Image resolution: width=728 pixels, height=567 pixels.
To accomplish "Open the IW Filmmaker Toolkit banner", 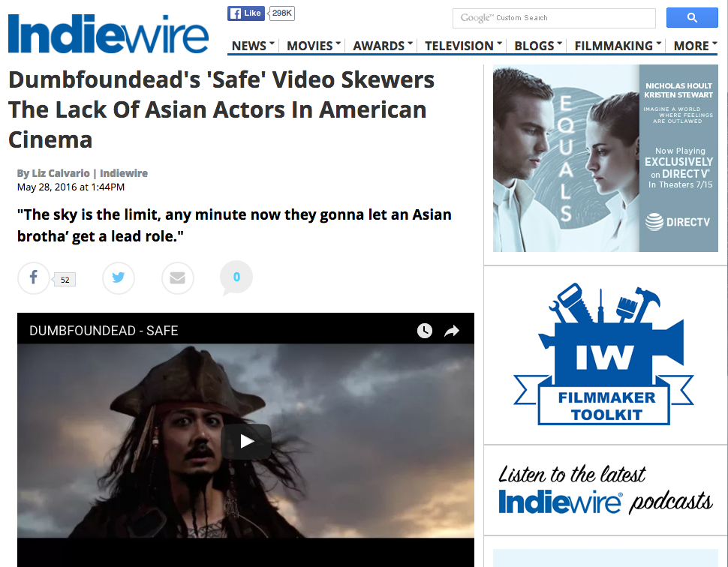I will 605,354.
